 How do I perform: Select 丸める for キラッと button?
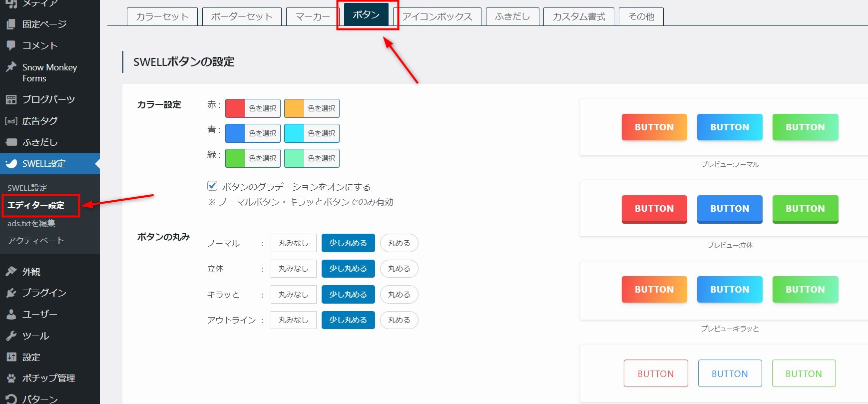(x=399, y=295)
